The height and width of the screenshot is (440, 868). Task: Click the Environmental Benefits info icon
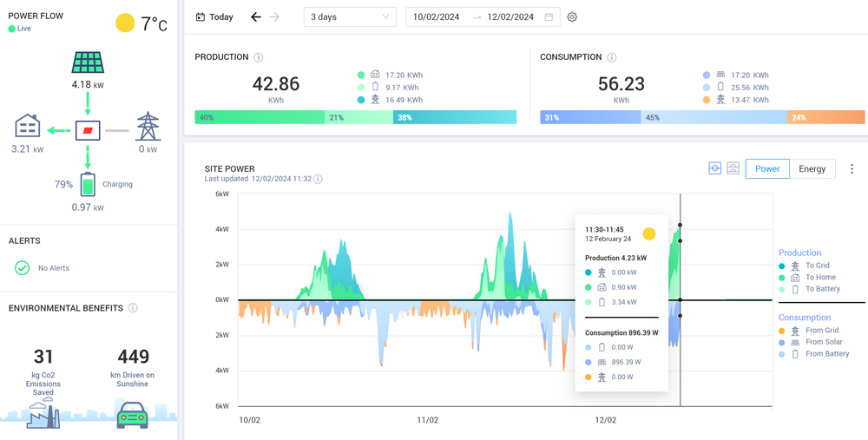[x=133, y=308]
